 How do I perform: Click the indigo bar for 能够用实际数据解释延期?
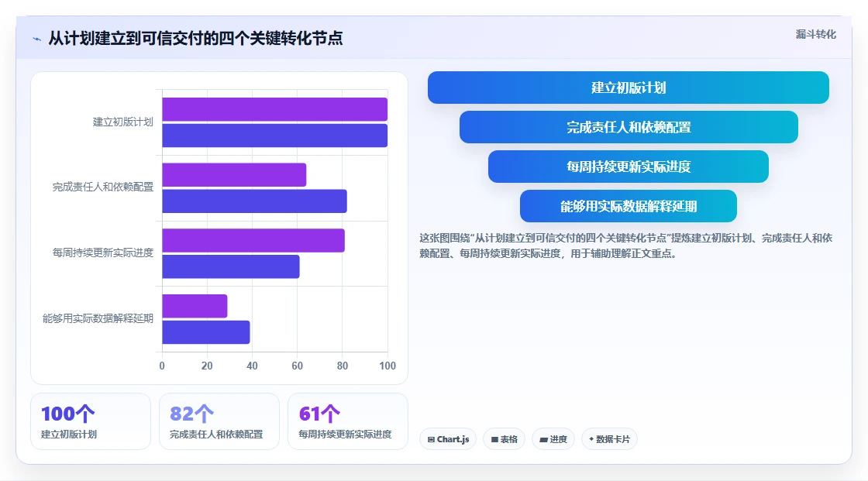(x=206, y=332)
